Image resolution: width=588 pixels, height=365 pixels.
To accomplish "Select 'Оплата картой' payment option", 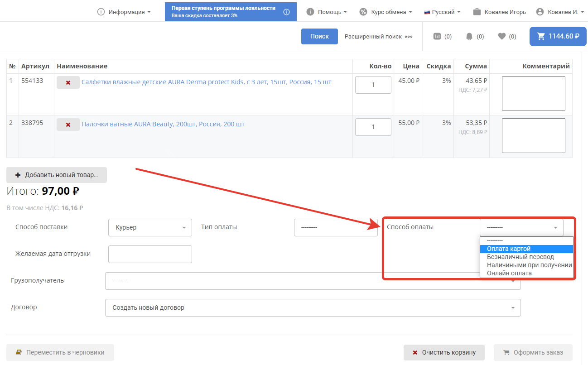I will 508,249.
